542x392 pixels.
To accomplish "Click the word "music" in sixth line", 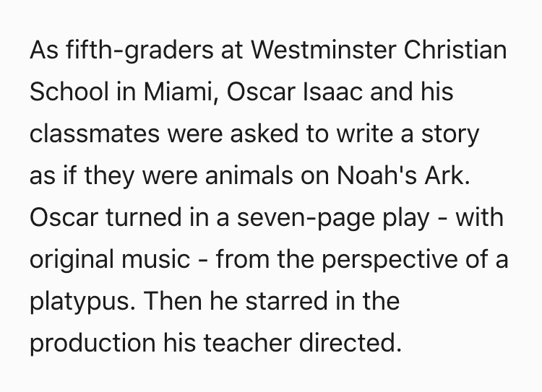I will [155, 259].
